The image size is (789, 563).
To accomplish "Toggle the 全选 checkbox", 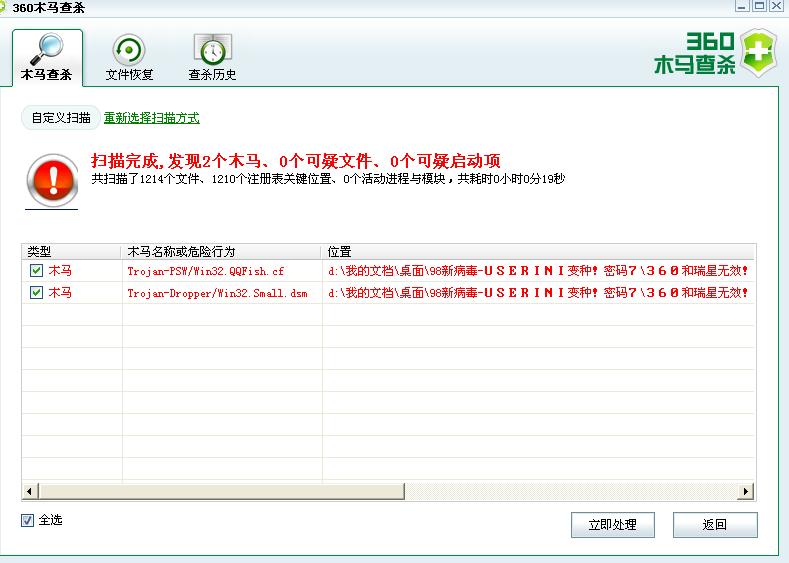I will click(x=27, y=520).
